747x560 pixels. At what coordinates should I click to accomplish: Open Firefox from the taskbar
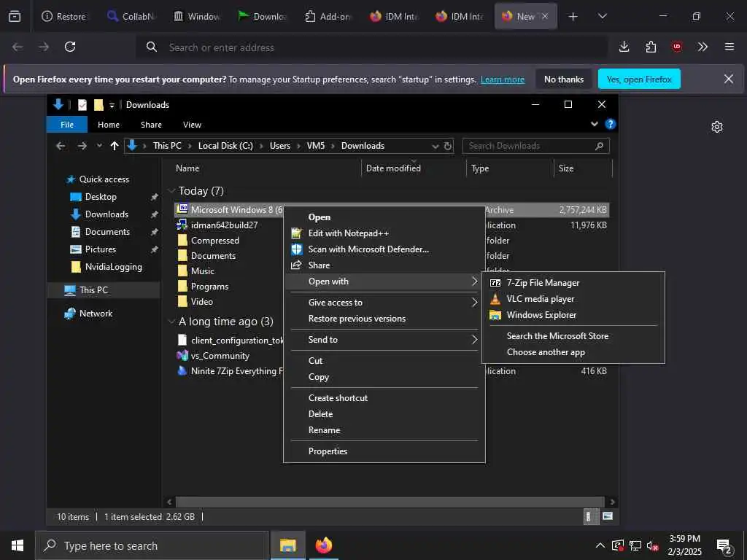click(323, 545)
